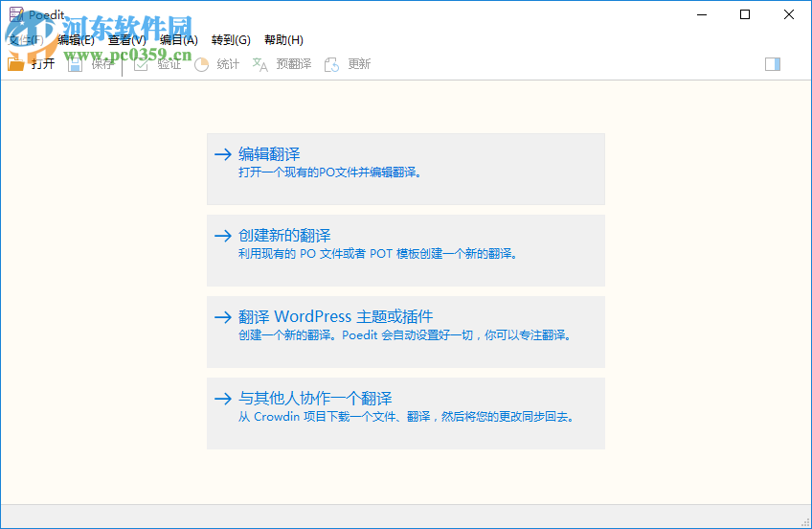Open the 编辑(E) menu
This screenshot has width=812, height=529.
(x=77, y=40)
